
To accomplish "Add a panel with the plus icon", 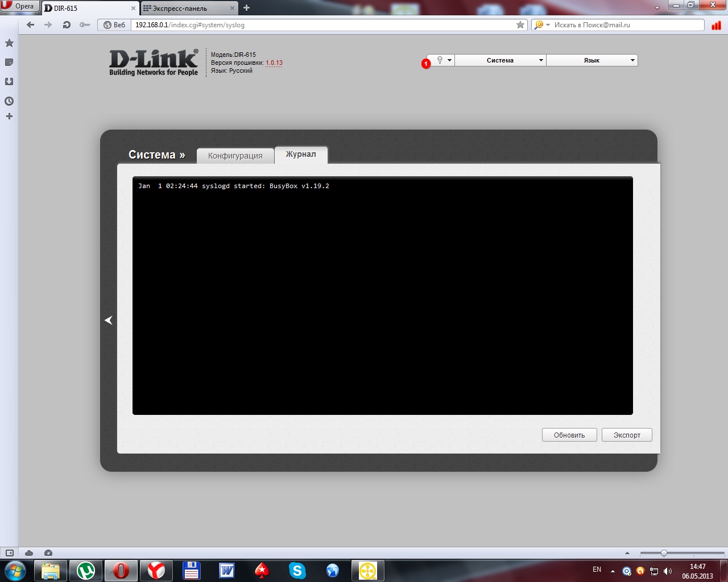I will pyautogui.click(x=9, y=117).
